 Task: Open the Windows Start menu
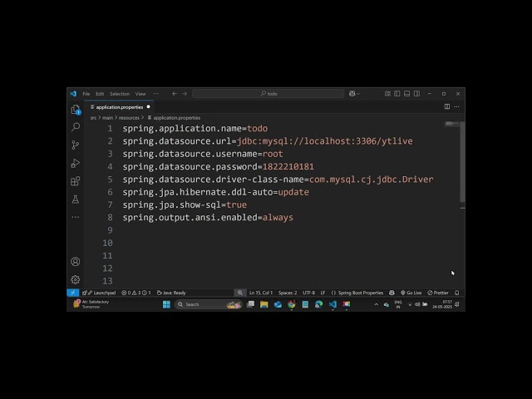[x=166, y=304]
